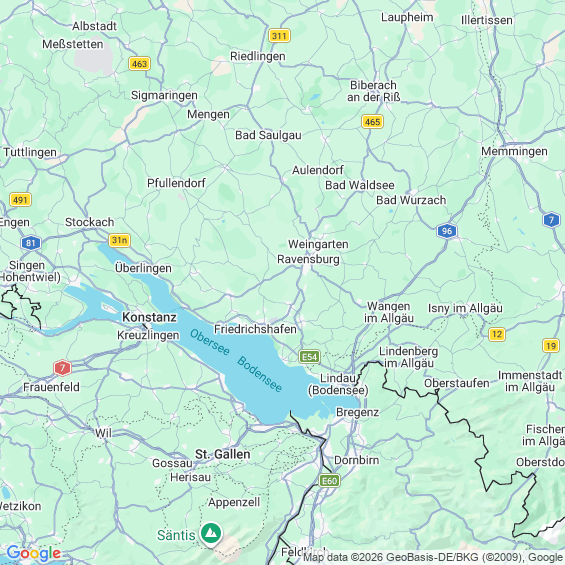Click the 463 road shield near Meßstetten

[139, 64]
